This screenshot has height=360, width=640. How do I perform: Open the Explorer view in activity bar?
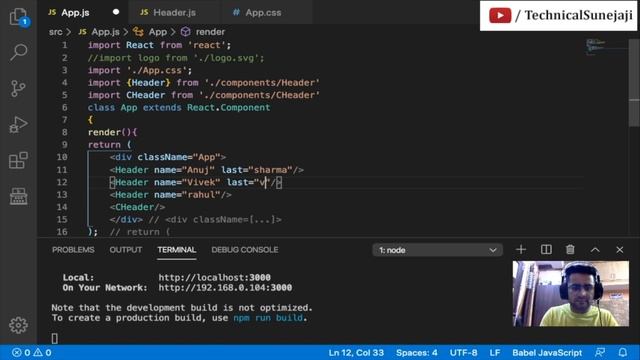18,17
